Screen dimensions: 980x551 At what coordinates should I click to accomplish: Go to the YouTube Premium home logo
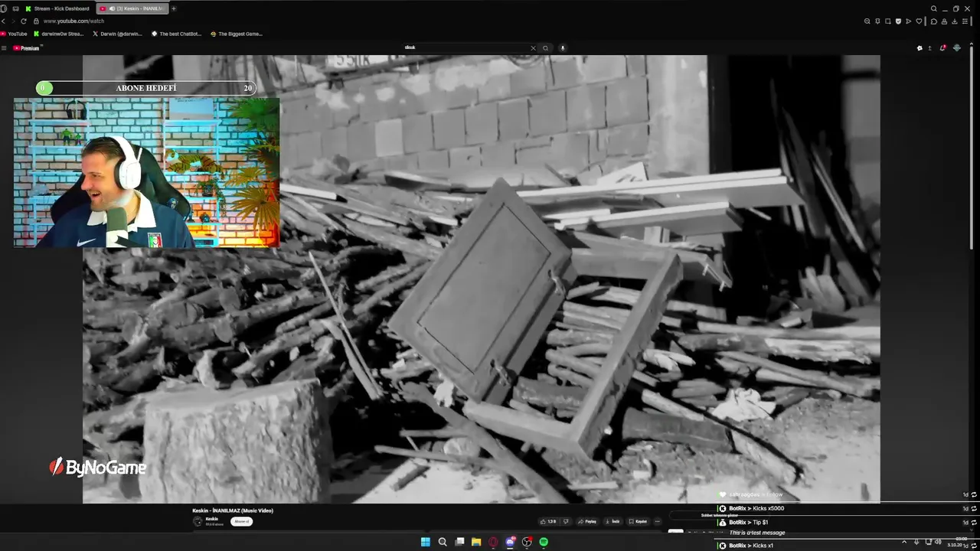[26, 48]
